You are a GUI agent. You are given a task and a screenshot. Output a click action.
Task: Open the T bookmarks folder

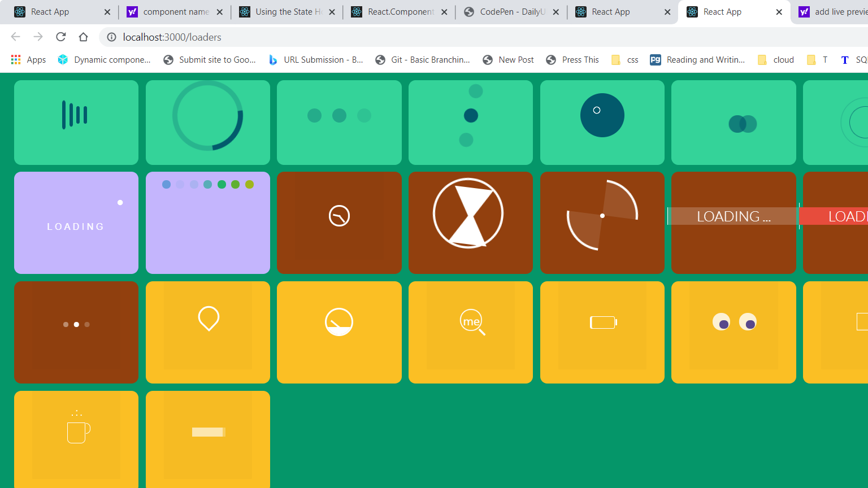point(817,60)
